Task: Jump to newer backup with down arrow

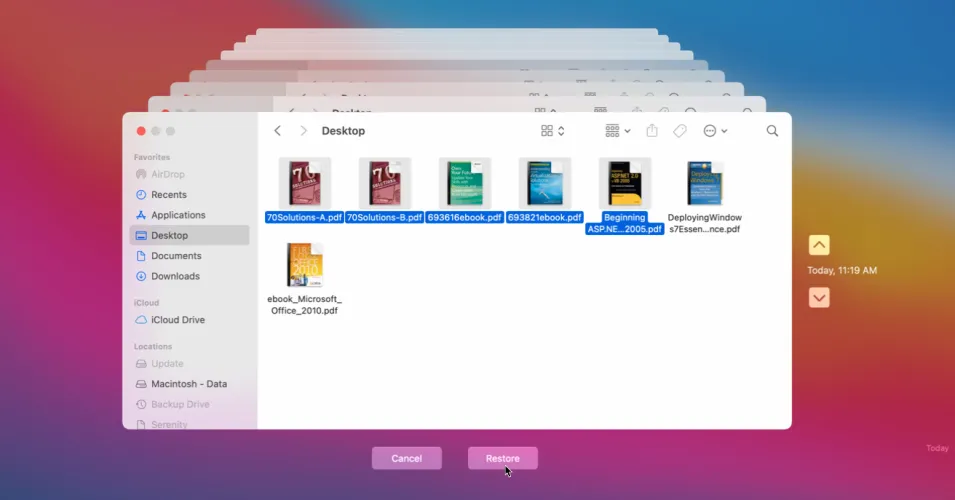Action: pos(819,297)
